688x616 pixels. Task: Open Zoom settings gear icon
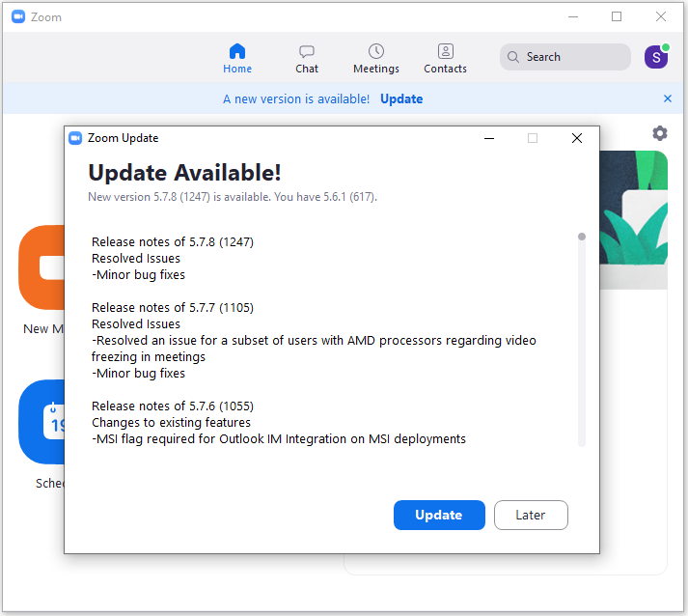coord(659,133)
